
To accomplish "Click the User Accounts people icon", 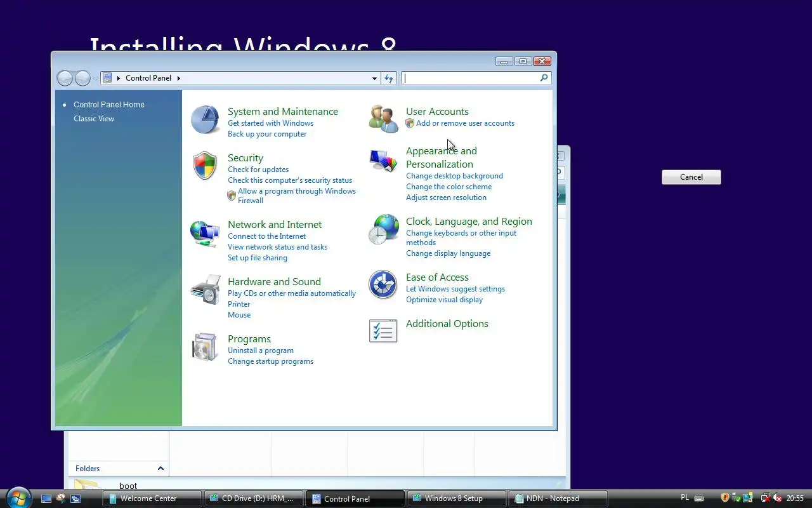I will 383,119.
